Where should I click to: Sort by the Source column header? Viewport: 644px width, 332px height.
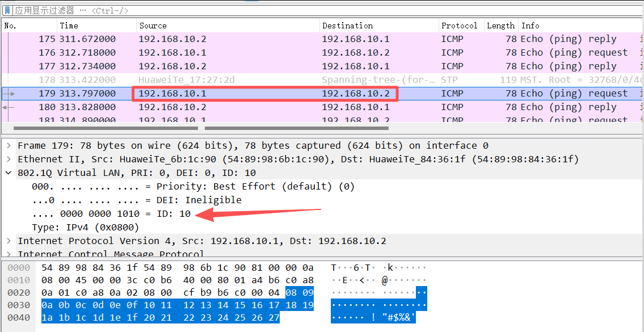[153, 25]
